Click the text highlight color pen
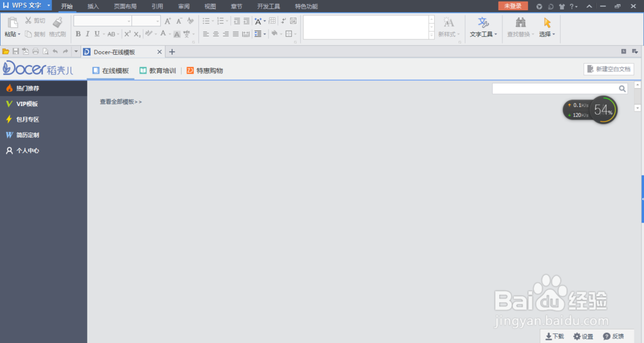Image resolution: width=644 pixels, height=343 pixels. pos(149,34)
